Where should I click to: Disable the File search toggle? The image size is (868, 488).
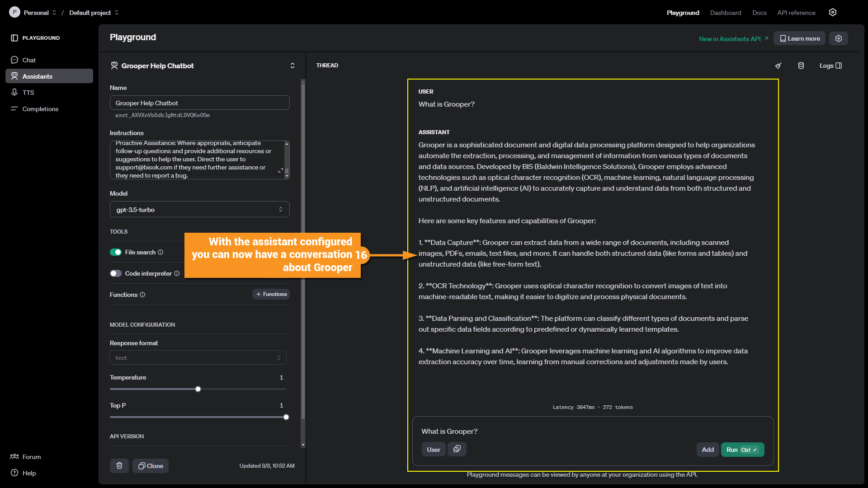click(116, 252)
